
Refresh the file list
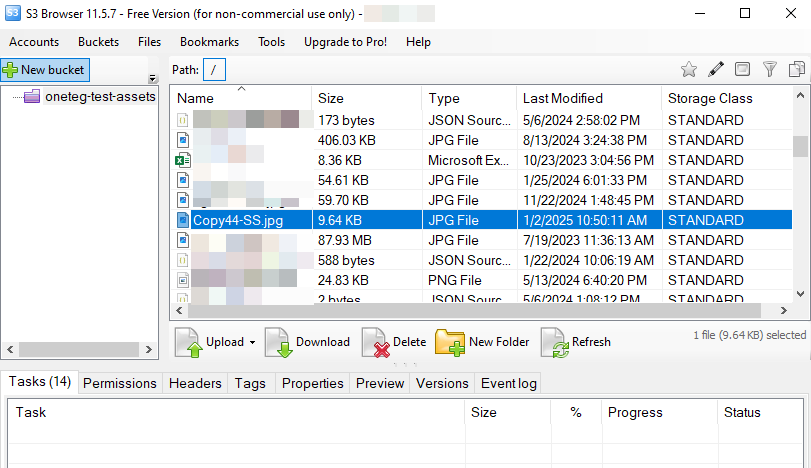(576, 342)
